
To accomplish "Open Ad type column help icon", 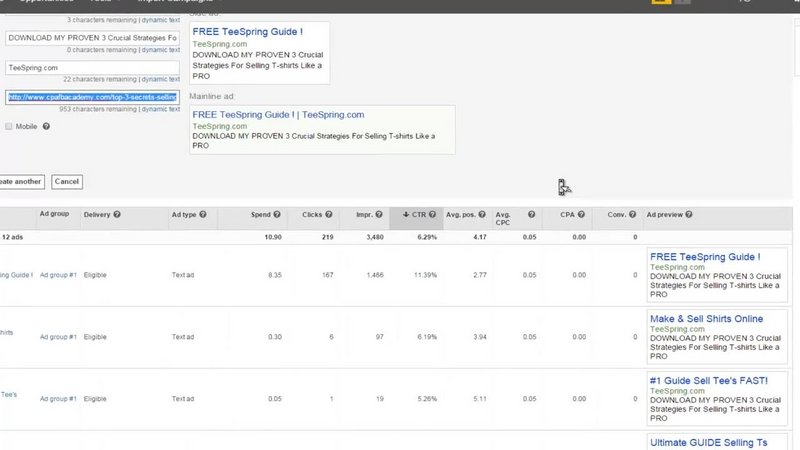I will [203, 214].
